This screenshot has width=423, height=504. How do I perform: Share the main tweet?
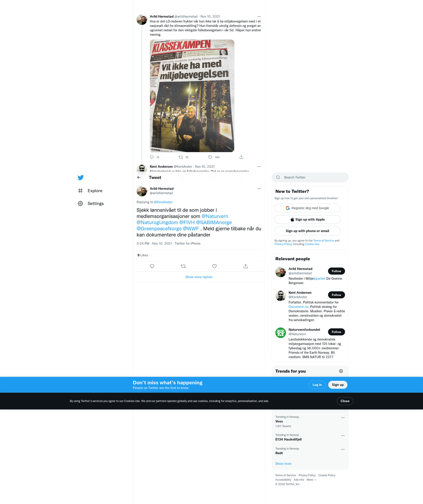(x=245, y=266)
